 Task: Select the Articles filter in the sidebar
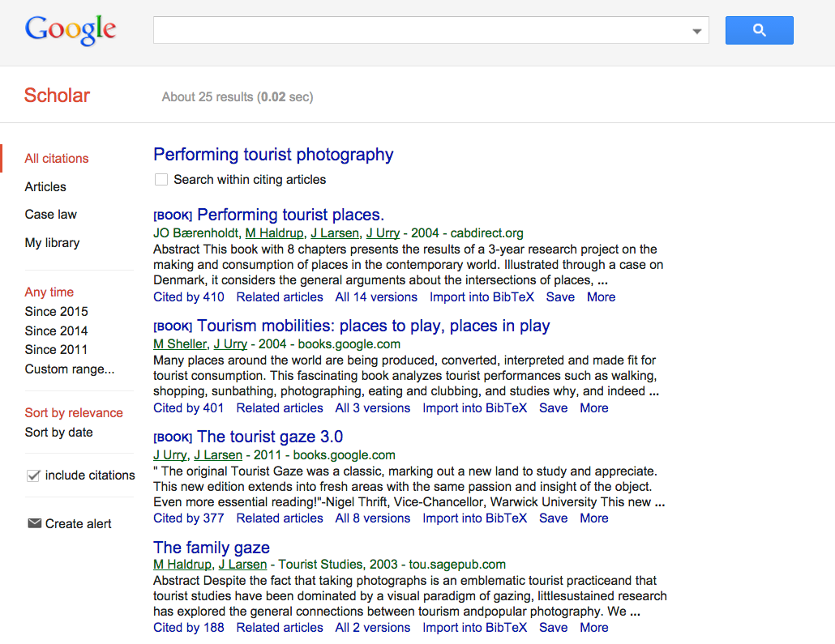pyautogui.click(x=45, y=186)
